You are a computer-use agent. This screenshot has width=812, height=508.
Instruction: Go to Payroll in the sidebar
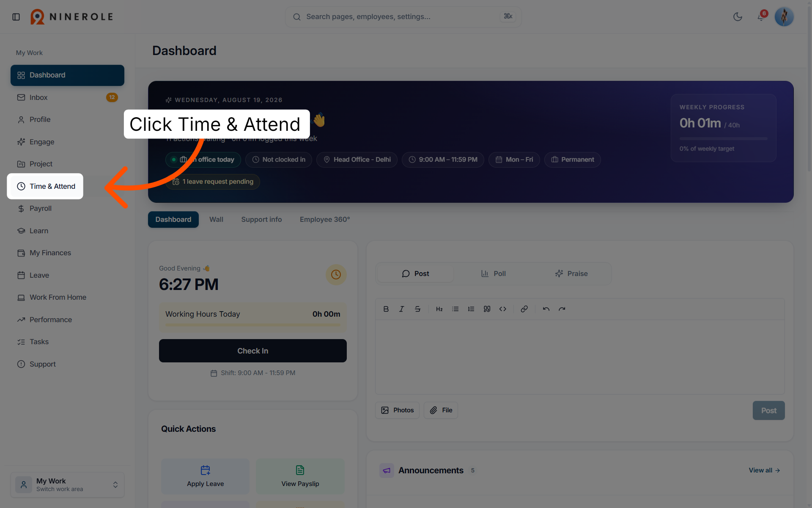67,208
